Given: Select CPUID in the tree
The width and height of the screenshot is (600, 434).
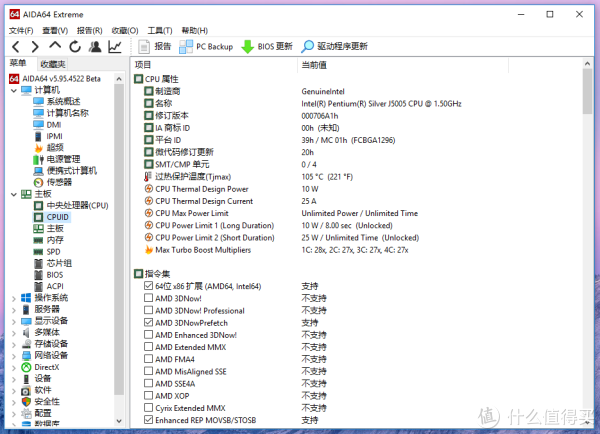Looking at the screenshot, I should click(52, 217).
